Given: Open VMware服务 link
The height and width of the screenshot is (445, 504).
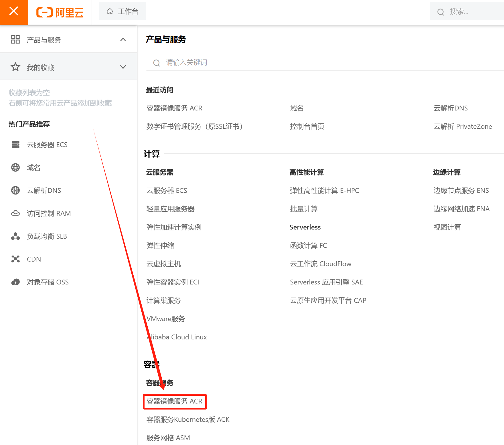Looking at the screenshot, I should [x=166, y=319].
